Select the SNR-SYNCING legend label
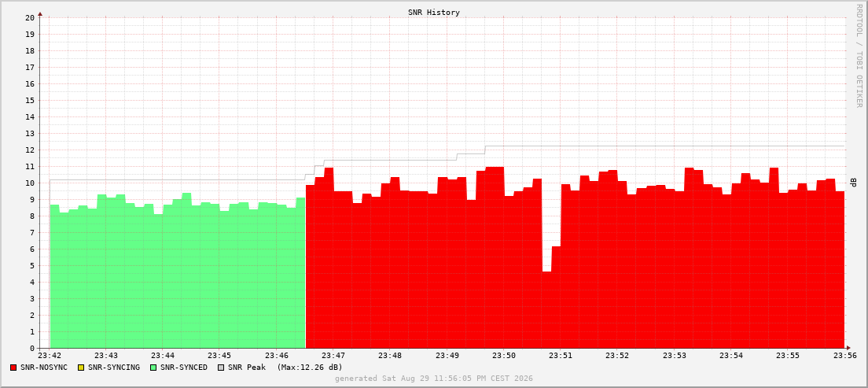 pos(114,368)
